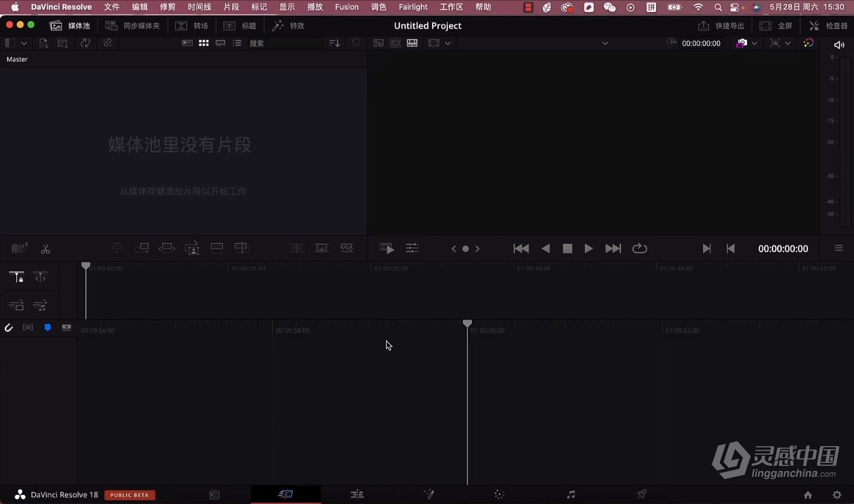Viewport: 854px width, 504px height.
Task: Jump to the previous clip
Action: (521, 249)
